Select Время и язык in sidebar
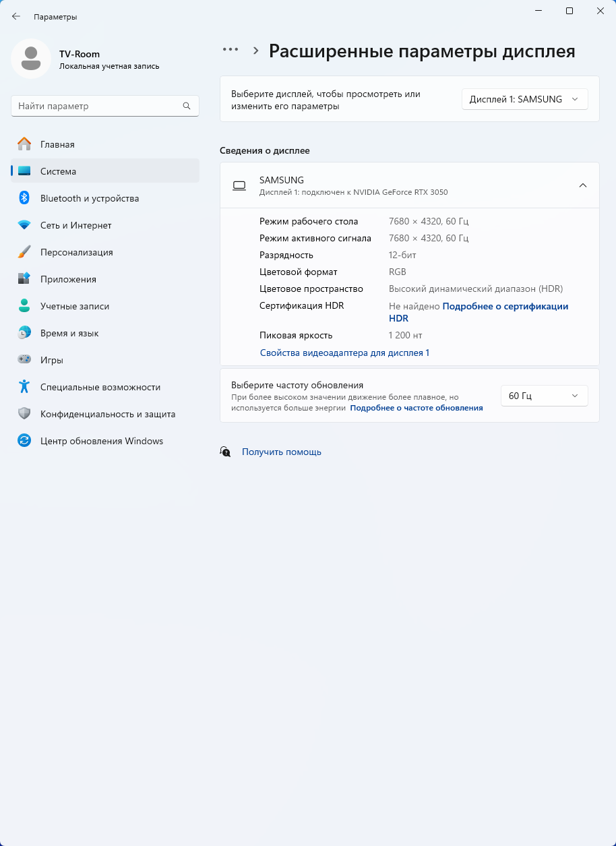The width and height of the screenshot is (616, 846). tap(69, 333)
